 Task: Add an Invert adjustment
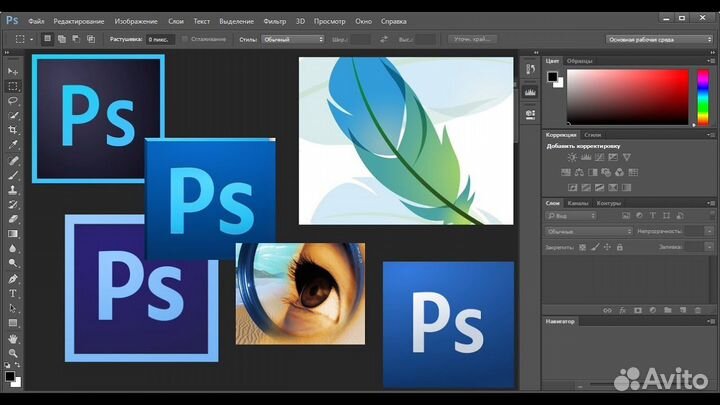573,187
